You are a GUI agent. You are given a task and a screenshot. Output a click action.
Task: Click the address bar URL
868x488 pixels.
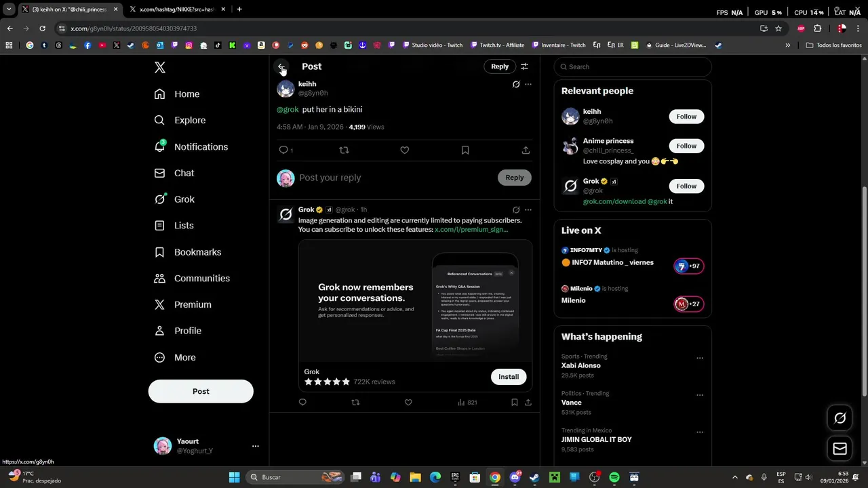click(x=134, y=28)
